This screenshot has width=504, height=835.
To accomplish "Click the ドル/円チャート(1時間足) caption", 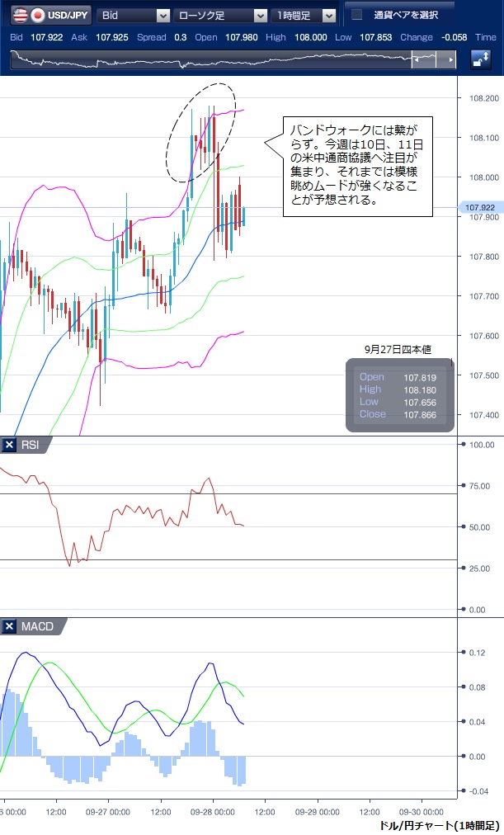I will click(439, 825).
